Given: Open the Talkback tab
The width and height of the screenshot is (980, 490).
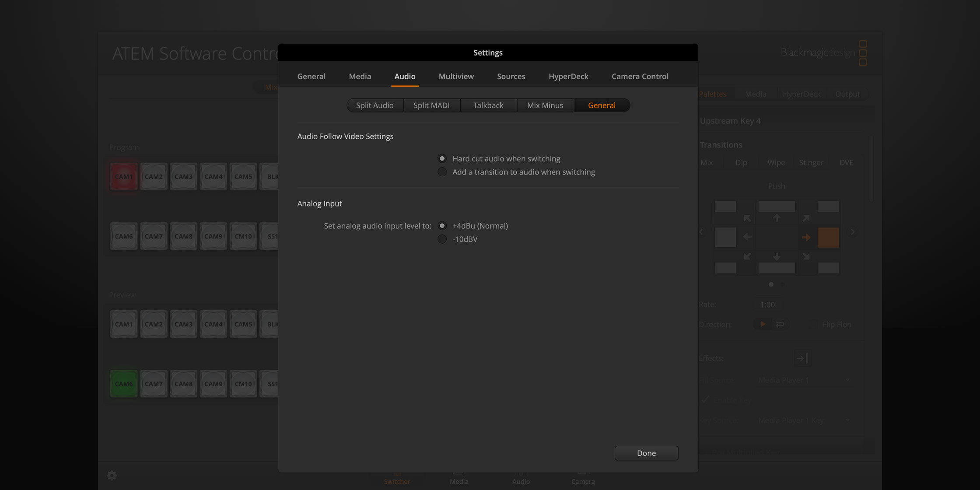Looking at the screenshot, I should [x=488, y=105].
